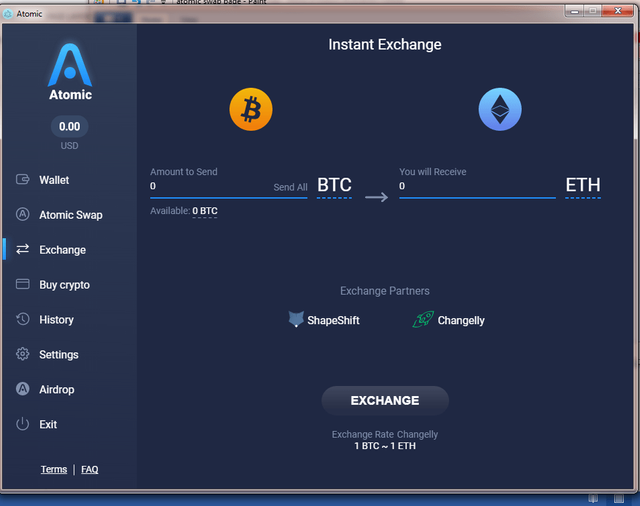
Task: Open the History page
Action: (56, 320)
